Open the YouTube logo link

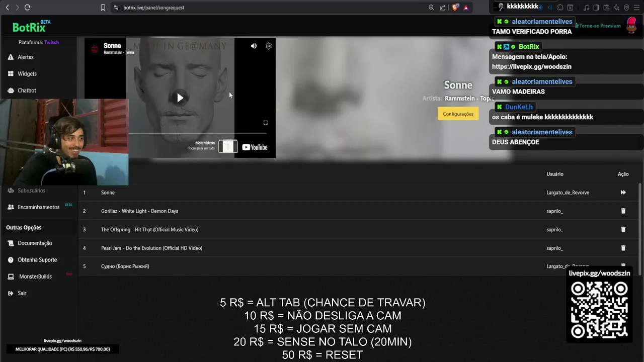pyautogui.click(x=255, y=147)
